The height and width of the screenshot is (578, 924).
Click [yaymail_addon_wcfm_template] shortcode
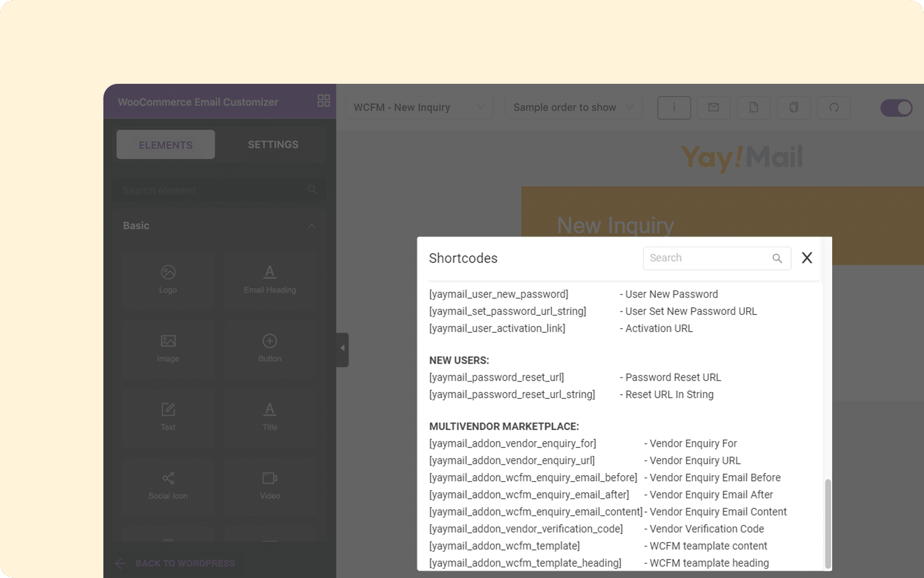tap(505, 546)
